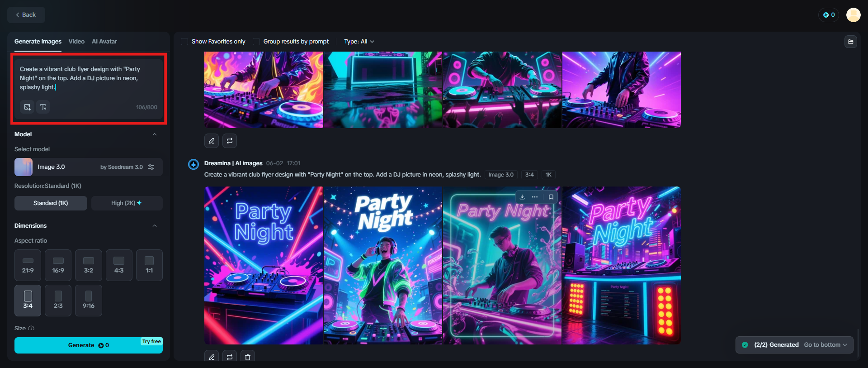Click the regenerate icon under the Party Night results

tap(230, 357)
